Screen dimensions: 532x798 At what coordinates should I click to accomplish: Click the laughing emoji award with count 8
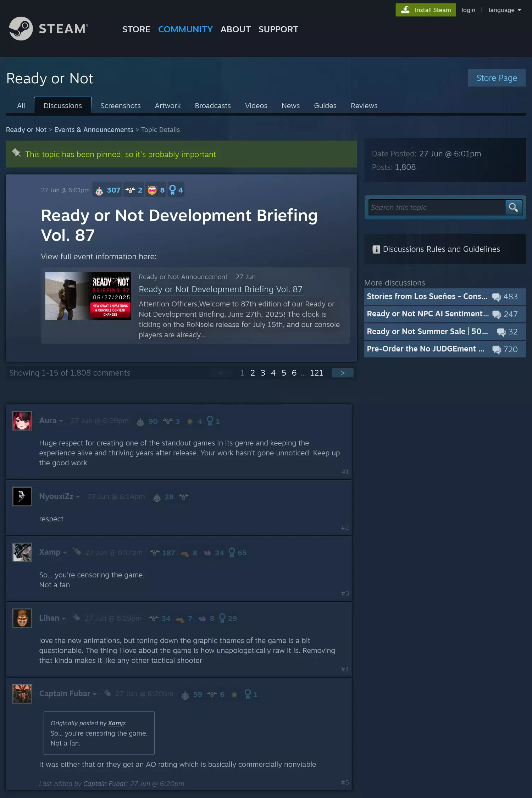[152, 190]
